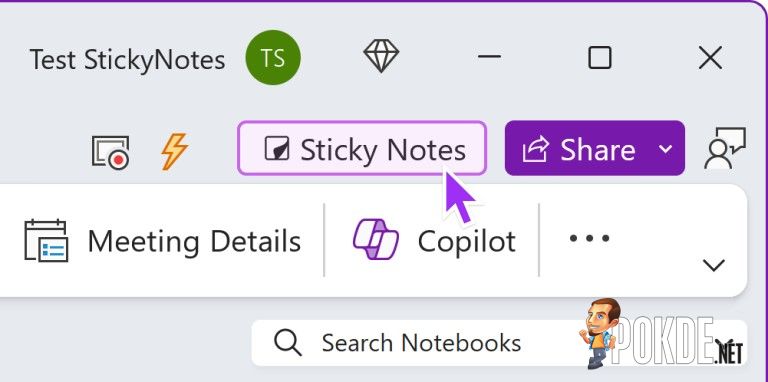This screenshot has width=768, height=382.
Task: Click the diamond premium features icon
Action: pos(381,56)
